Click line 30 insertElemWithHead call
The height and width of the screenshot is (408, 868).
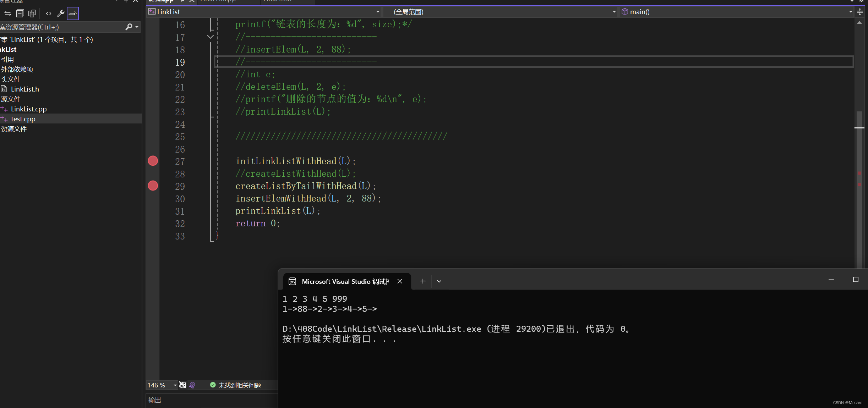click(308, 198)
